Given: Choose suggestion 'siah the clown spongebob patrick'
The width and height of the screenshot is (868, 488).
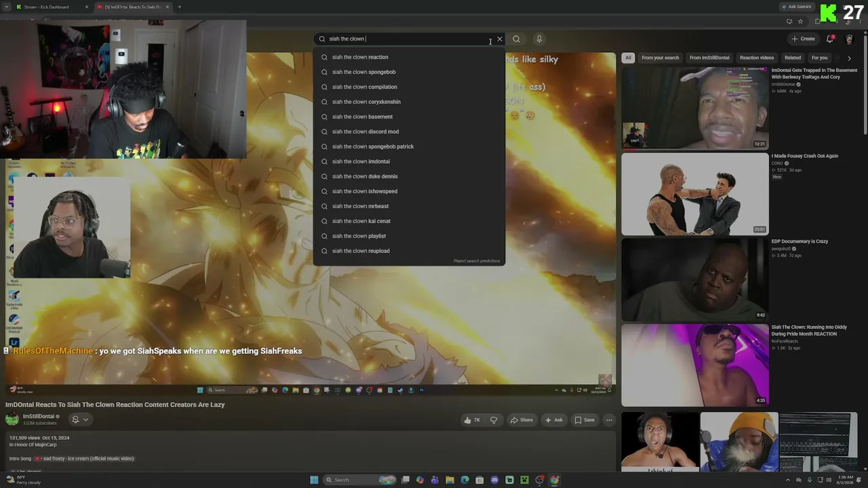Looking at the screenshot, I should [409, 146].
